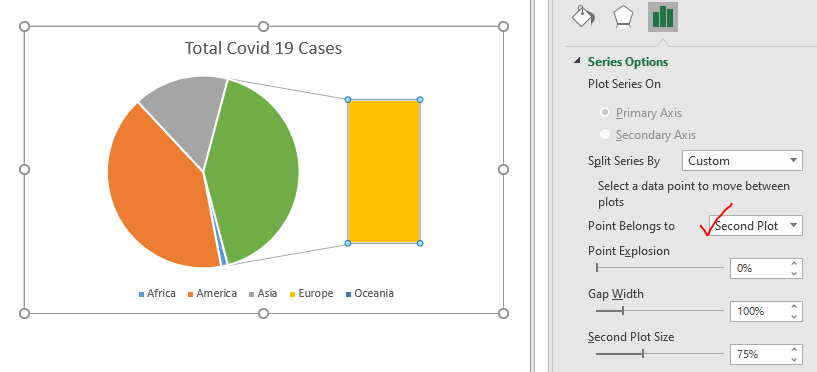This screenshot has width=817, height=372.
Task: Select the yellow Europe bar in second plot
Action: click(x=384, y=171)
